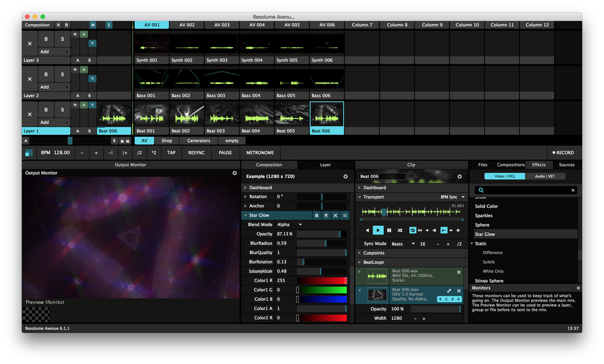
Task: Open Layer 1 Add blend mode dropdown
Action: pyautogui.click(x=54, y=122)
